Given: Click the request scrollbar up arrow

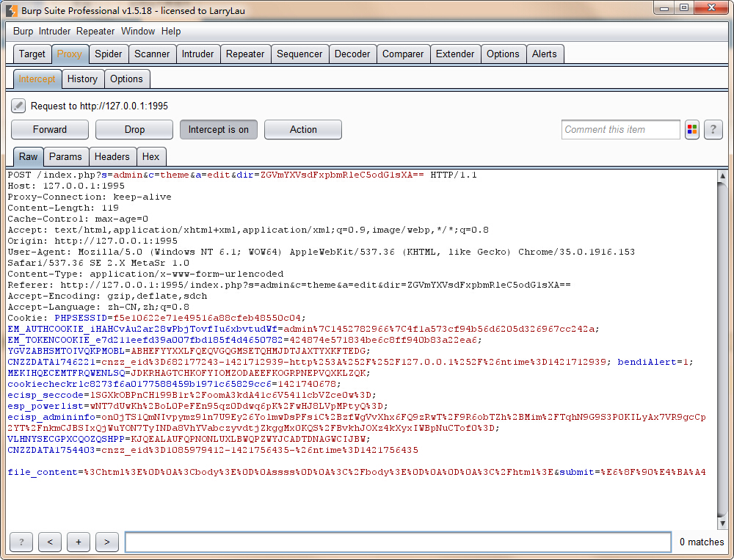Looking at the screenshot, I should click(x=722, y=175).
